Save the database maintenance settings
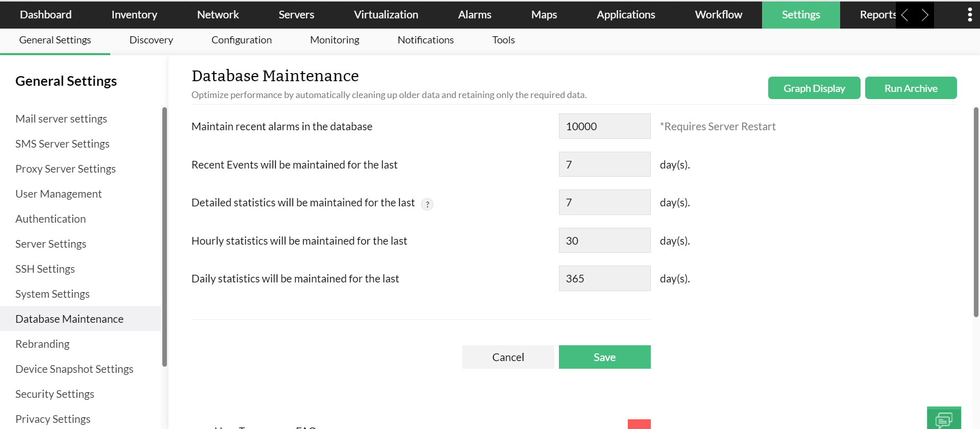Screen dimensions: 980x429 click(604, 357)
